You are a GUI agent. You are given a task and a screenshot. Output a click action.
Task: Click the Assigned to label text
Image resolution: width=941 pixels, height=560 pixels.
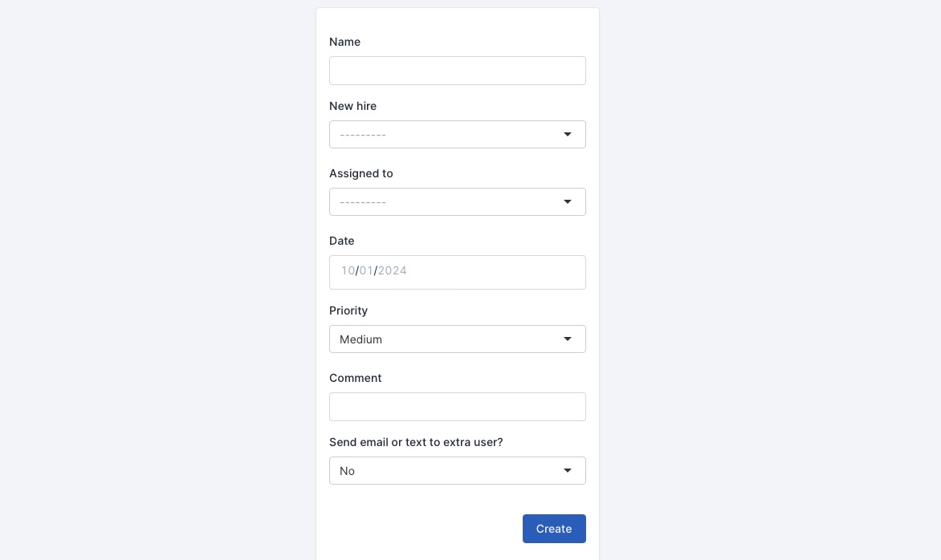[x=361, y=173]
